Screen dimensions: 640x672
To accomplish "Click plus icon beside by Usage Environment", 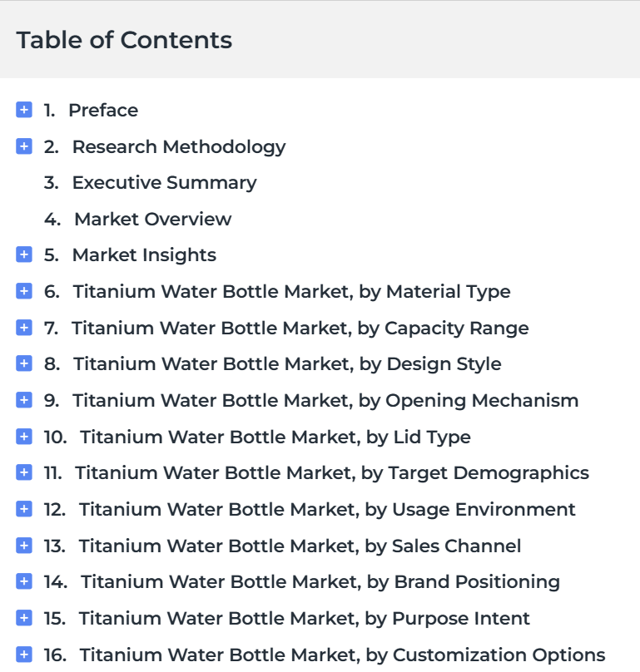I will coord(24,509).
